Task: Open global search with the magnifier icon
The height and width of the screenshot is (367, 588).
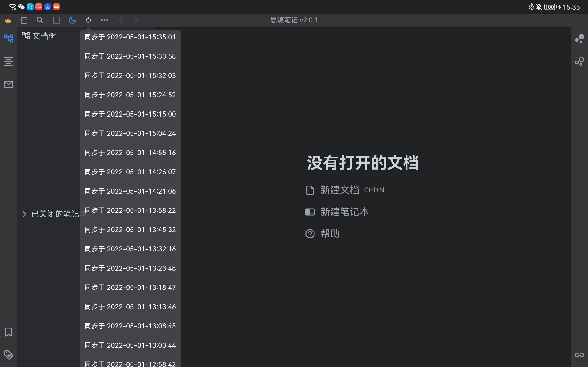Action: pos(40,20)
